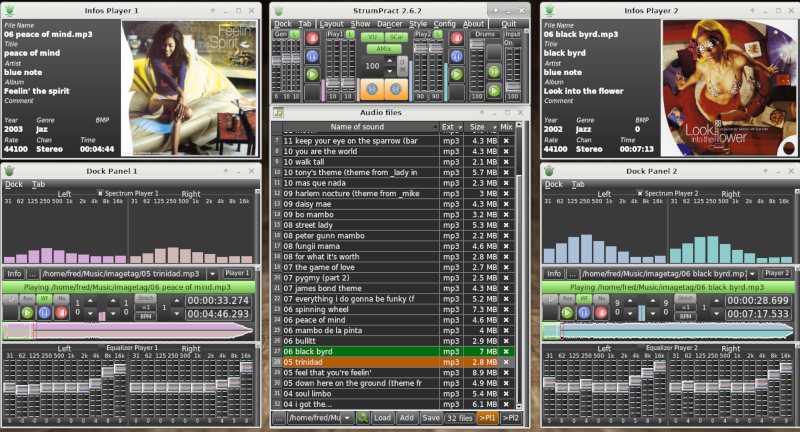
Task: Click the 16k left equalizer slider, Player 1
Action: (120, 368)
